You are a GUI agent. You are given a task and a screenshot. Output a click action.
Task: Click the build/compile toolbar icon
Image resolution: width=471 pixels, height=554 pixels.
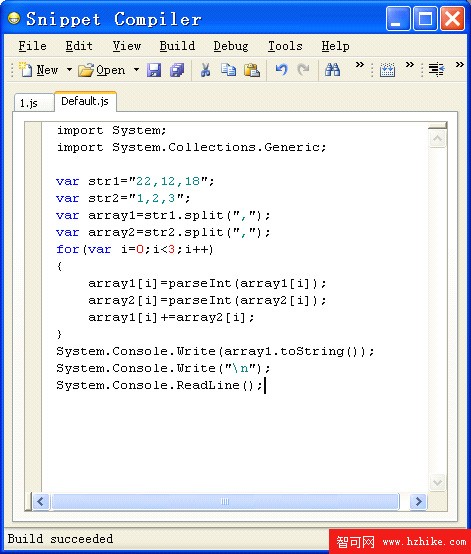(387, 70)
